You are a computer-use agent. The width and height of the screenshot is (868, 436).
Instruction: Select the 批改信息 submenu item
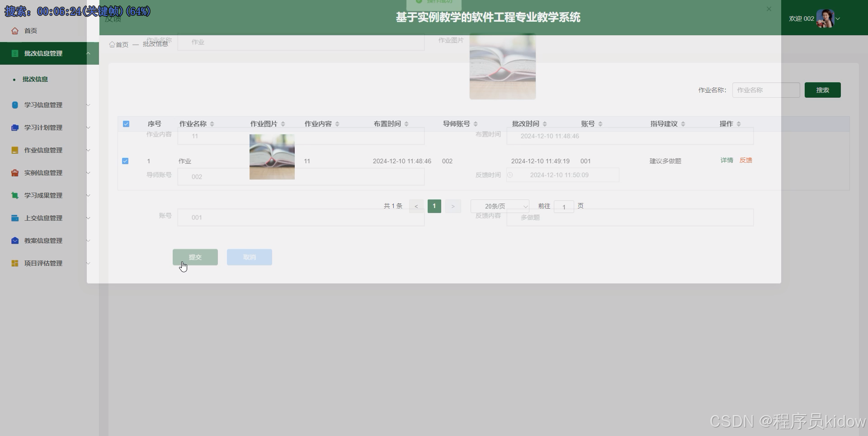tap(35, 79)
